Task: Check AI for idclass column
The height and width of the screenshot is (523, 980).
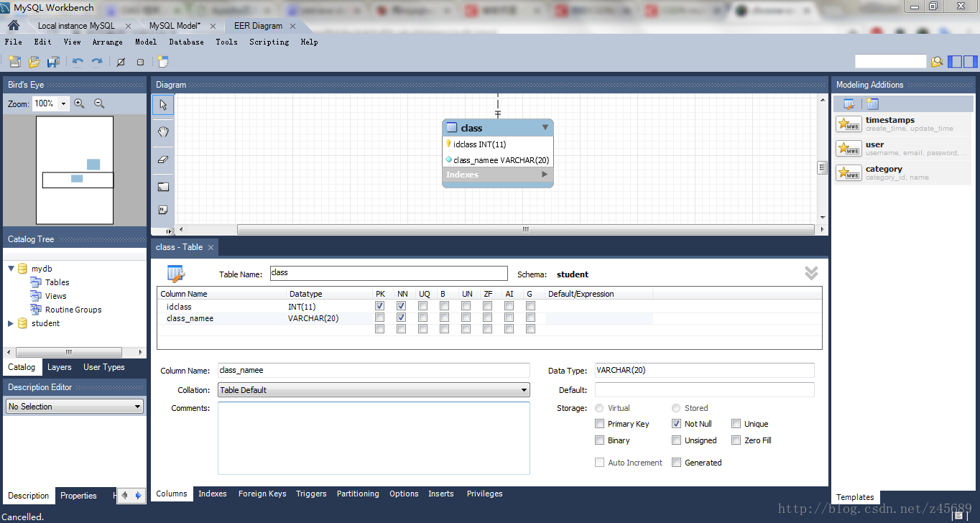Action: pyautogui.click(x=509, y=306)
